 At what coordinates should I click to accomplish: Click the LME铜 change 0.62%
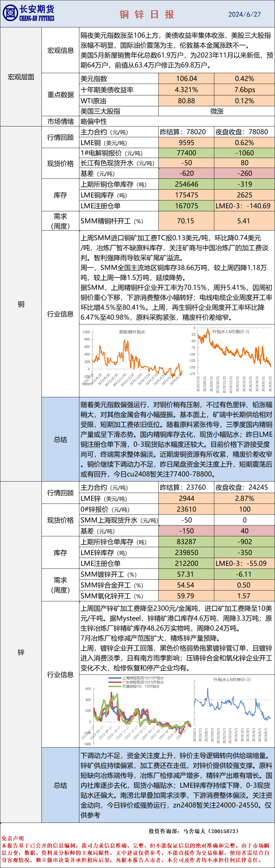click(x=244, y=143)
